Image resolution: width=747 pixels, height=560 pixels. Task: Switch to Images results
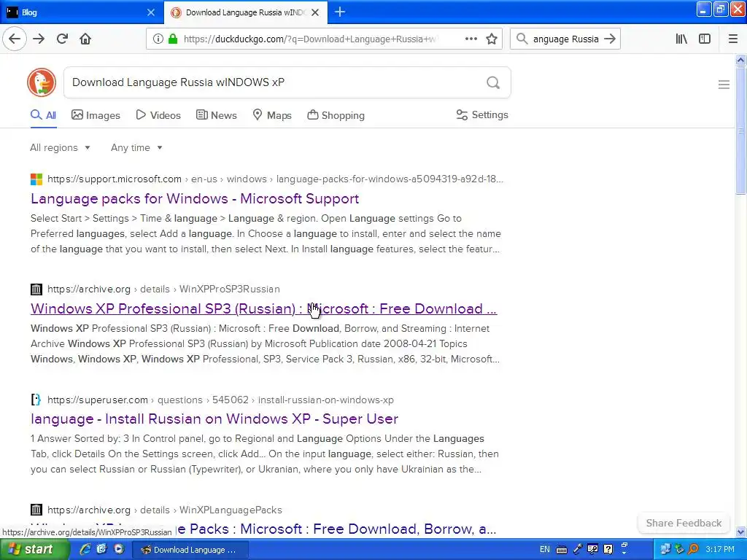(x=96, y=115)
